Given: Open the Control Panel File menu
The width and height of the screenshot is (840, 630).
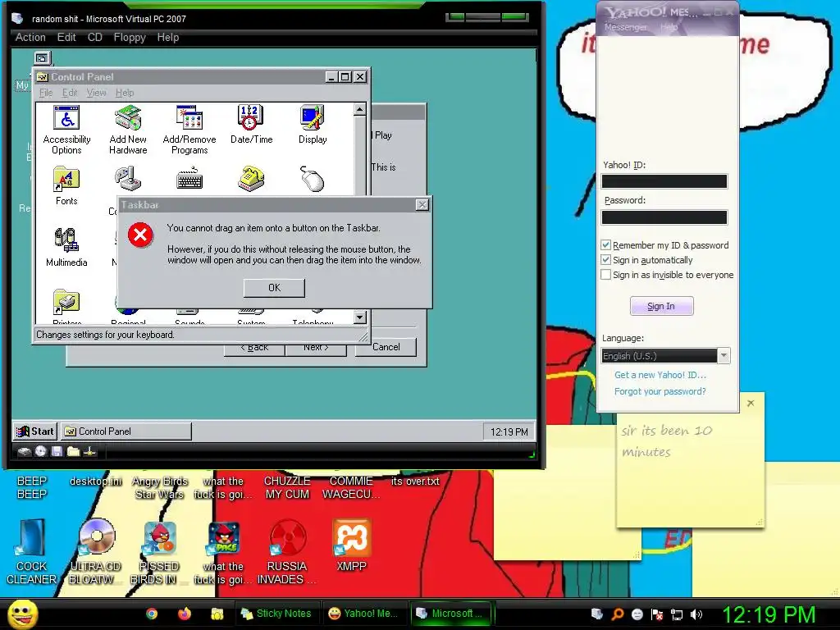Looking at the screenshot, I should click(x=46, y=93).
